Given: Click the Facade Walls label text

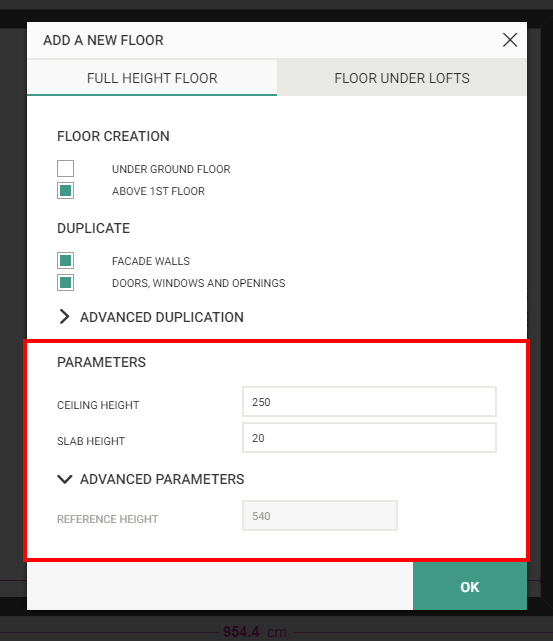Looking at the screenshot, I should coord(151,261).
